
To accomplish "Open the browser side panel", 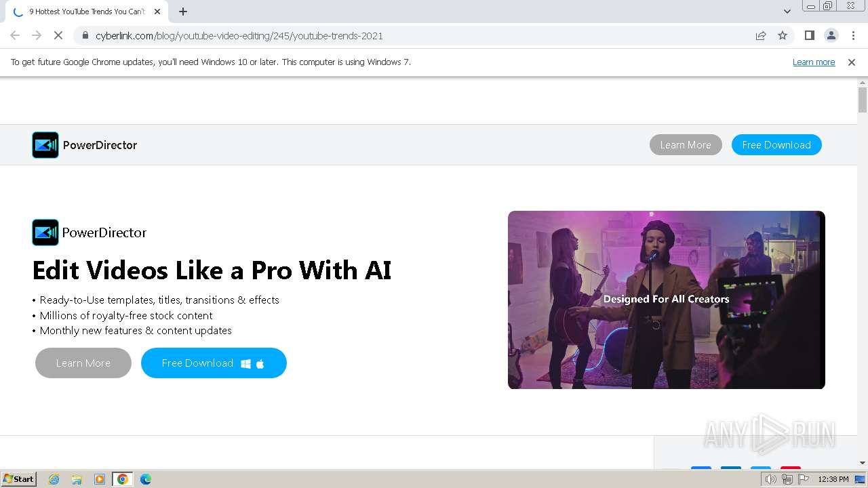I will (x=809, y=35).
